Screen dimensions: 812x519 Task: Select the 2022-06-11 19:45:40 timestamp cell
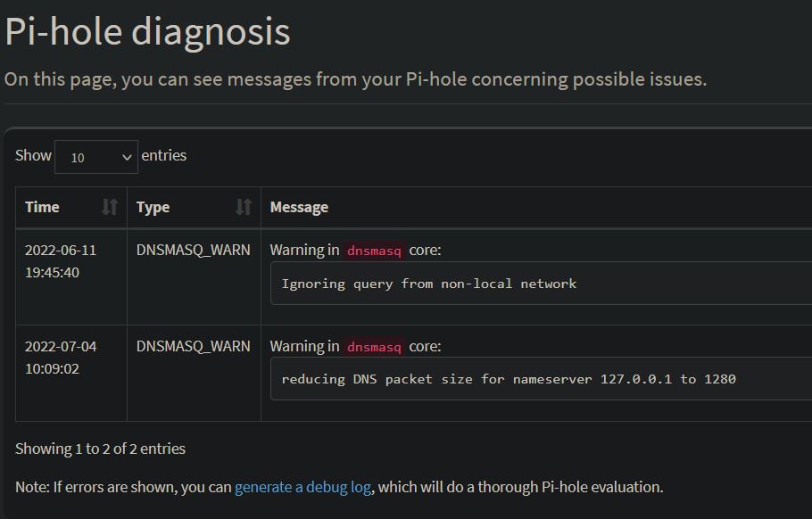pyautogui.click(x=61, y=261)
